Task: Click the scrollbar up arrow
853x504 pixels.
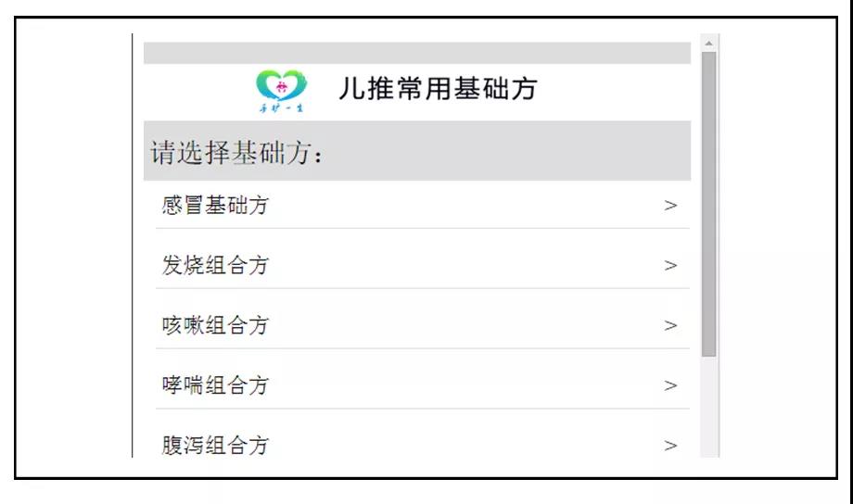Action: [709, 43]
